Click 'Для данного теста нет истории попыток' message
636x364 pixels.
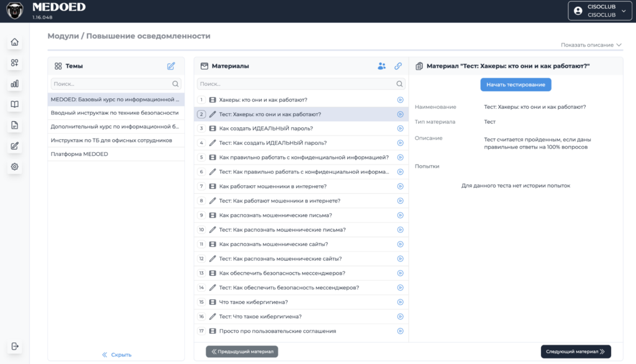coord(516,186)
